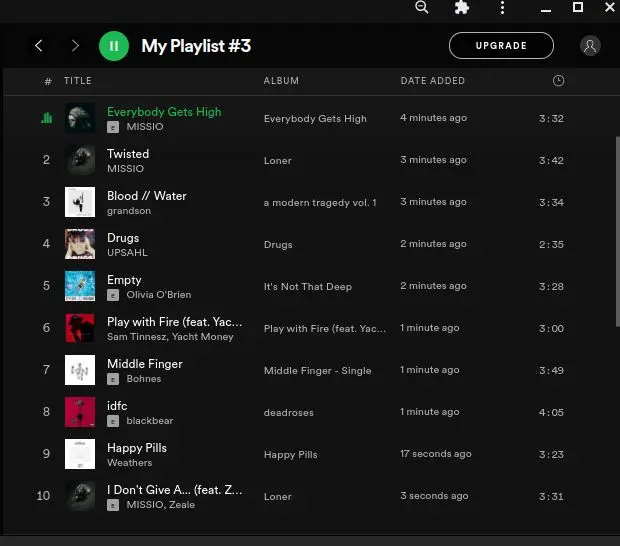Click the explicit badge beside Bohnes
The image size is (620, 546).
(x=113, y=379)
